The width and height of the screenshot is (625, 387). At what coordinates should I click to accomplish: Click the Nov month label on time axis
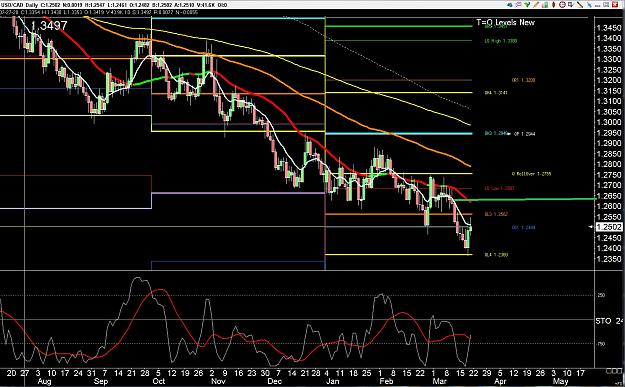point(218,381)
